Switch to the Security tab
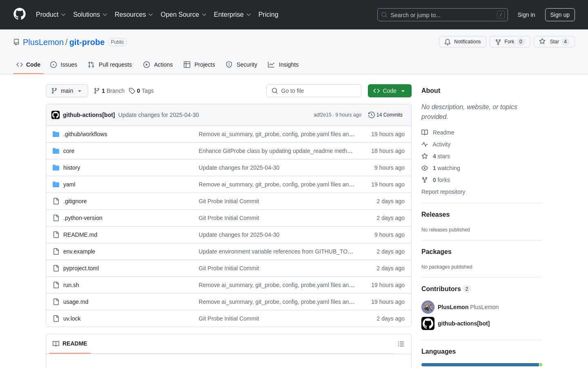 242,65
